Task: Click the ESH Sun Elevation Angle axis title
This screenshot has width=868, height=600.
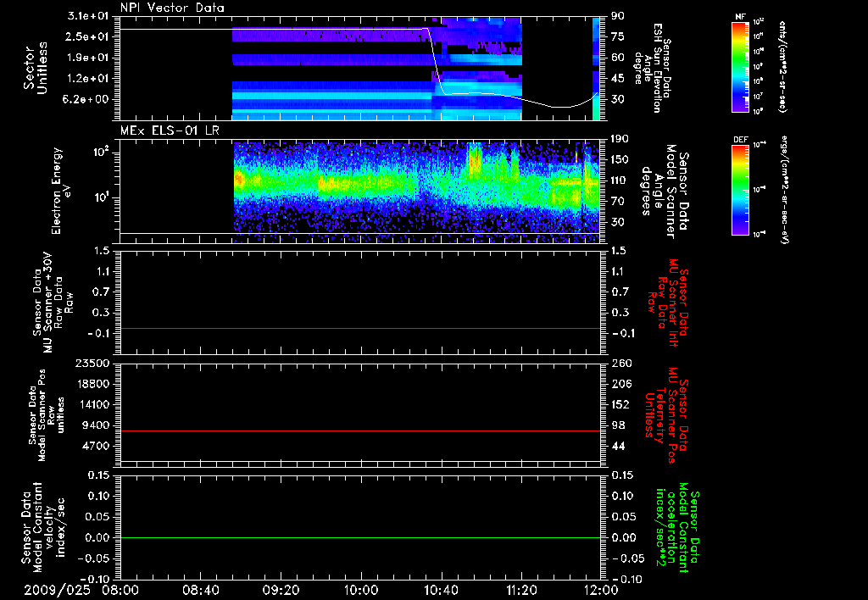Action: pyautogui.click(x=653, y=68)
